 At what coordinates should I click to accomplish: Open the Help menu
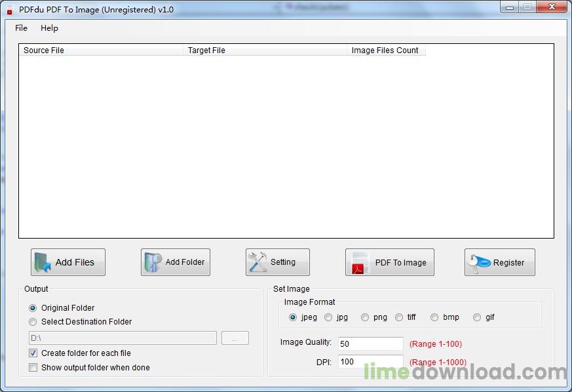coord(49,28)
